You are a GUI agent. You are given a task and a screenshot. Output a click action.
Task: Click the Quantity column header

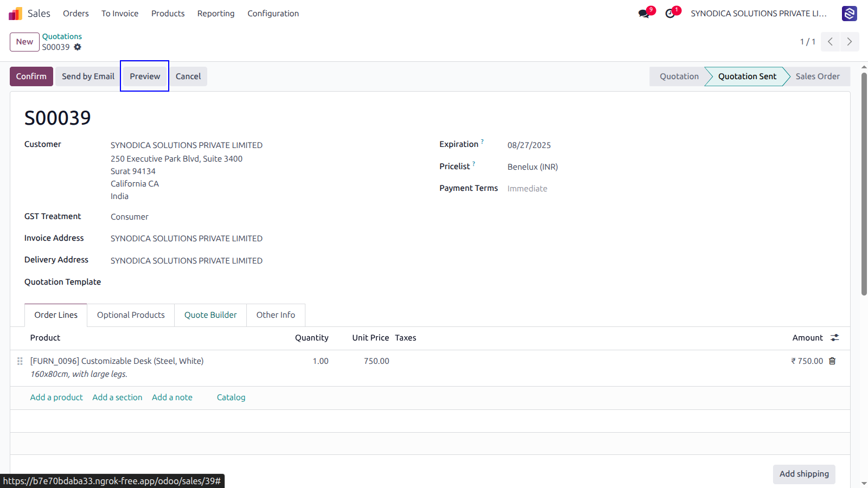[311, 338]
